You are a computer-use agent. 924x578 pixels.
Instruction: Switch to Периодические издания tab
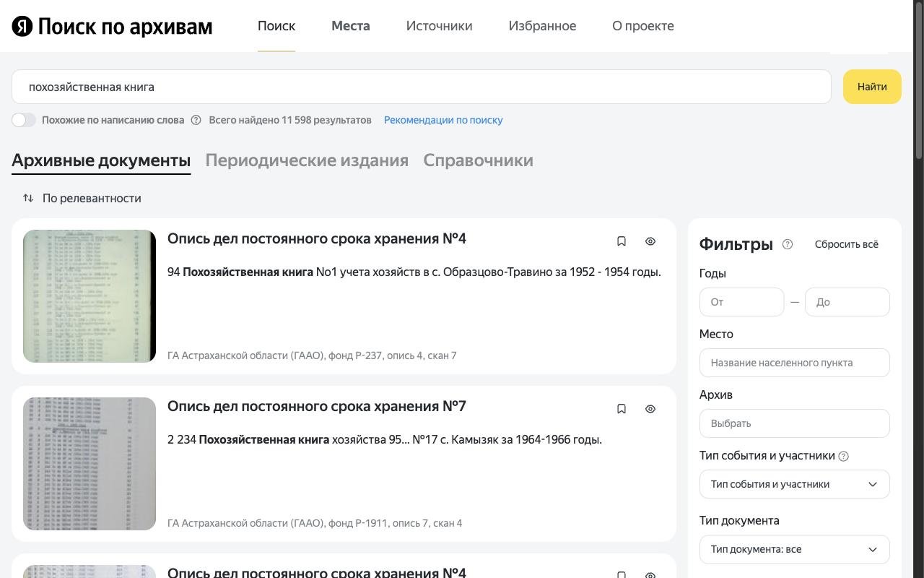307,160
